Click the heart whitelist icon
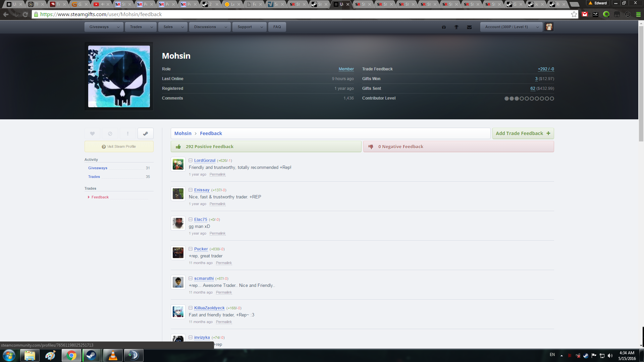The height and width of the screenshot is (362, 644). click(x=92, y=133)
